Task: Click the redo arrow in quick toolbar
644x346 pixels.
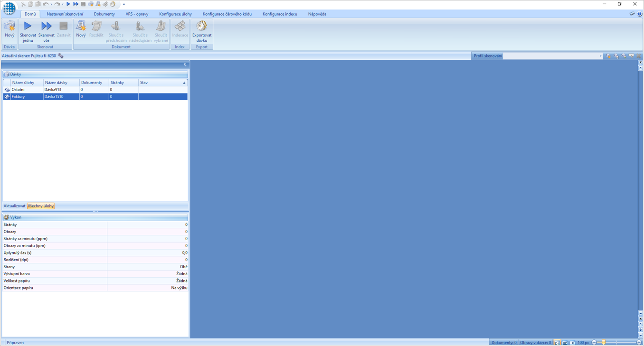Action: (57, 4)
